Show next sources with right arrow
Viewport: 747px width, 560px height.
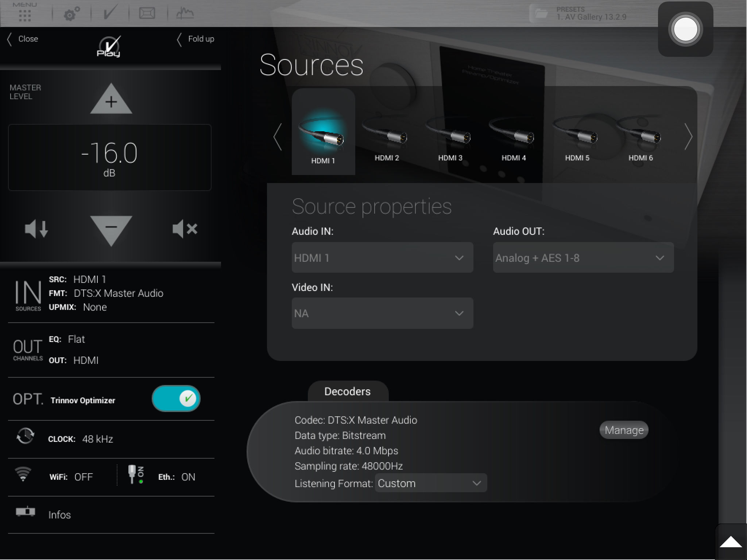[x=688, y=137]
